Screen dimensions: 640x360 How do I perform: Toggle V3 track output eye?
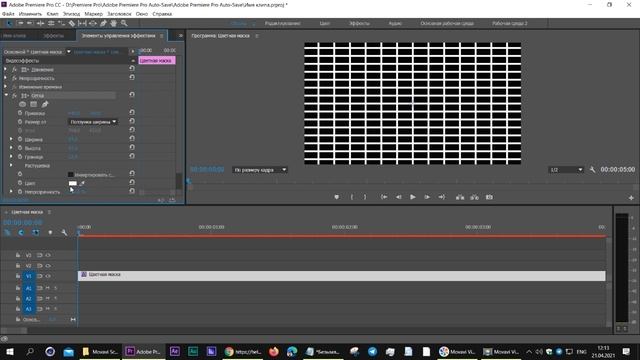(x=48, y=255)
